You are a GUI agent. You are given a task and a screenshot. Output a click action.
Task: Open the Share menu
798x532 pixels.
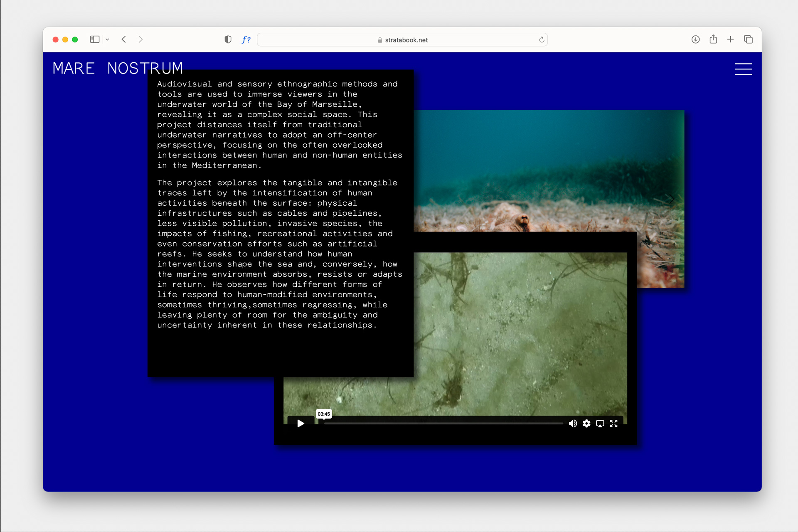(713, 39)
